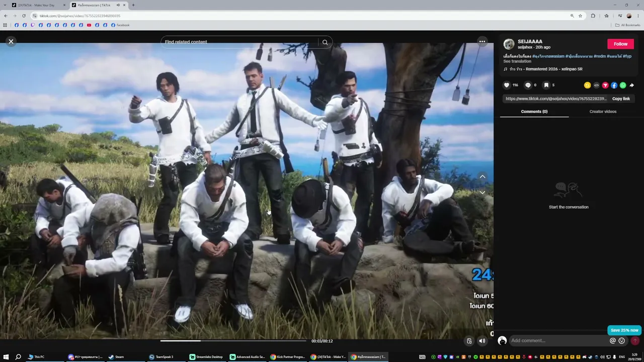Viewport: 644px width, 362px height.
Task: Repost the video with the yellow repost icon
Action: [587, 85]
